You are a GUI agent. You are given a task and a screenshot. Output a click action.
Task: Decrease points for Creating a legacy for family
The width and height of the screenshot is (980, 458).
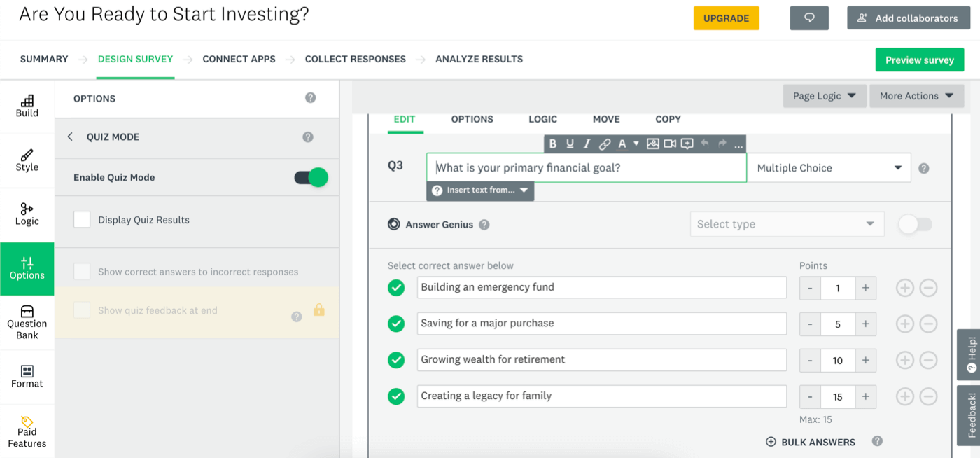pos(810,397)
